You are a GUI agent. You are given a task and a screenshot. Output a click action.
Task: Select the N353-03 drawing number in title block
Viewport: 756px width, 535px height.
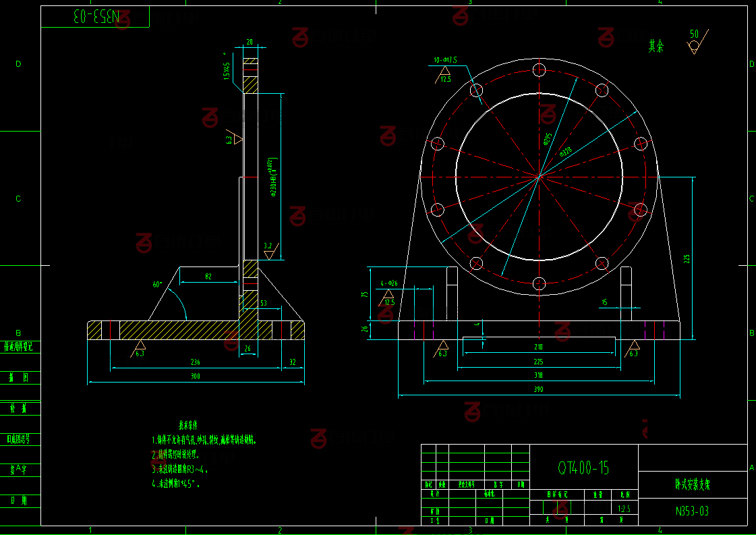[693, 511]
